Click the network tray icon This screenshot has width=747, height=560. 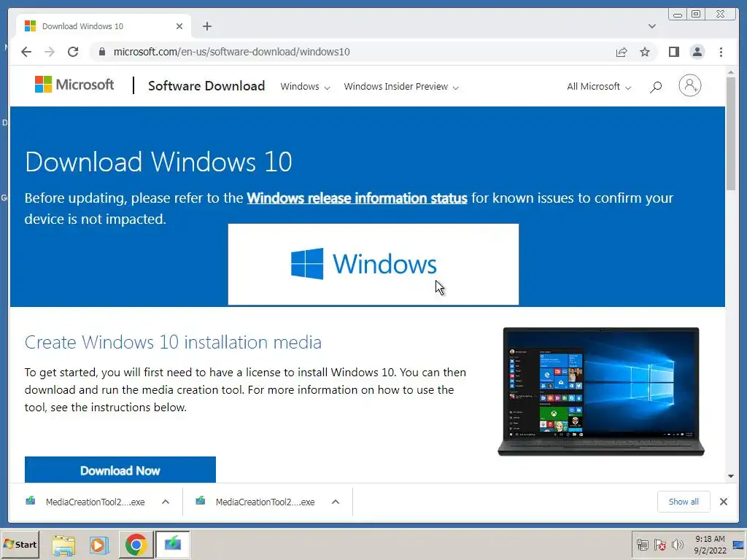click(643, 545)
